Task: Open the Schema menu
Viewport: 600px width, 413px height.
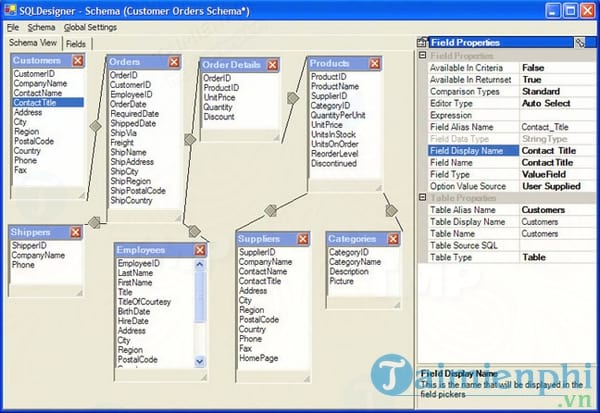Action: (41, 28)
